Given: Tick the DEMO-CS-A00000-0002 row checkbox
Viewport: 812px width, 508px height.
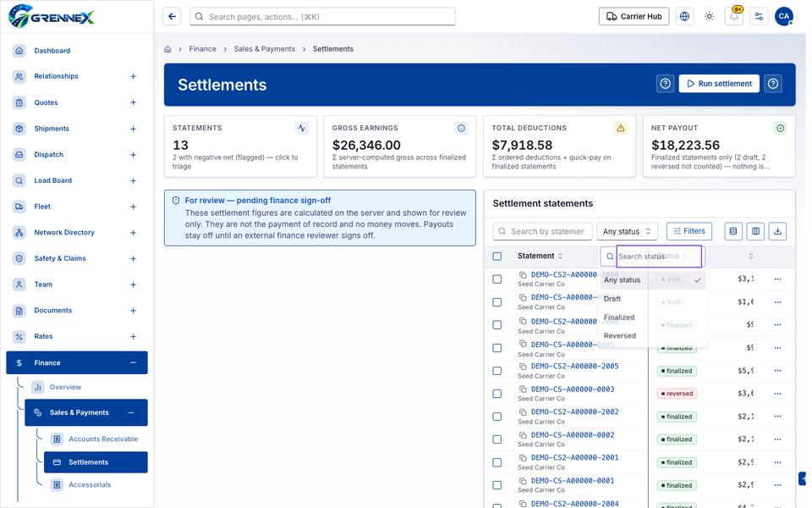Looking at the screenshot, I should (x=497, y=439).
